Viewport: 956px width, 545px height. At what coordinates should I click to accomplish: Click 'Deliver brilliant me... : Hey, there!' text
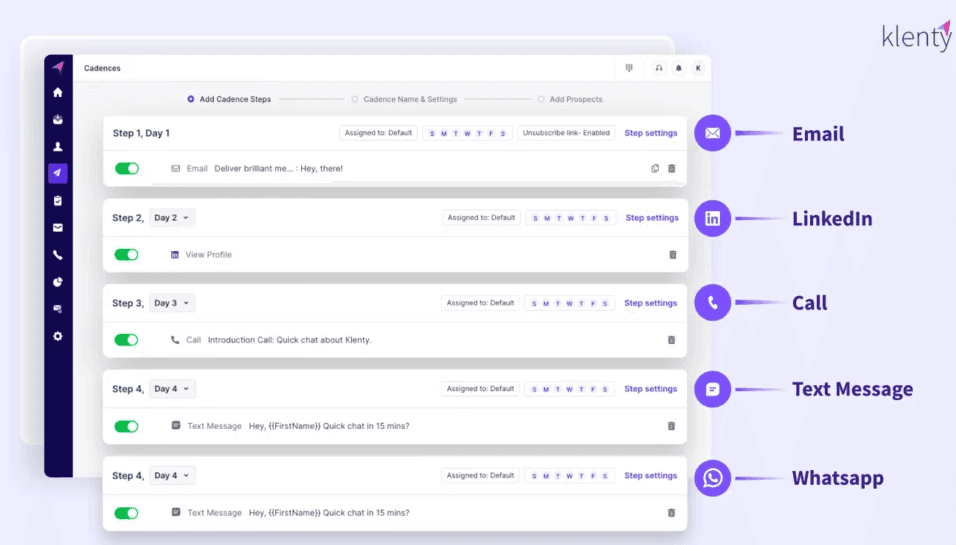tap(279, 168)
